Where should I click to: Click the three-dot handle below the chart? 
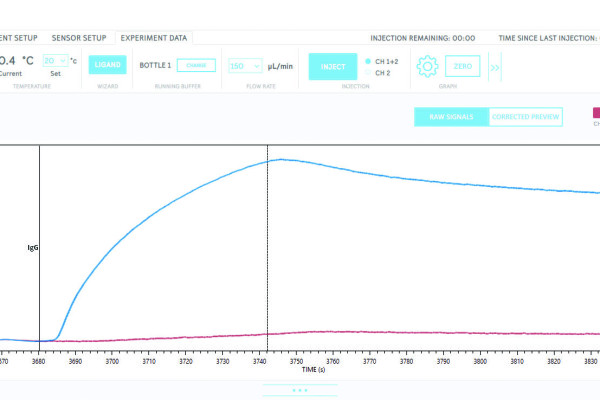click(x=300, y=390)
